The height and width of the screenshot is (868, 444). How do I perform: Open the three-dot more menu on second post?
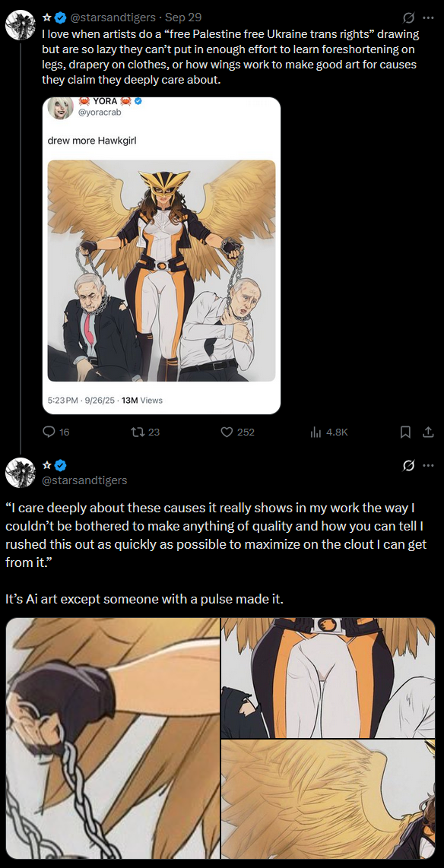click(x=428, y=465)
